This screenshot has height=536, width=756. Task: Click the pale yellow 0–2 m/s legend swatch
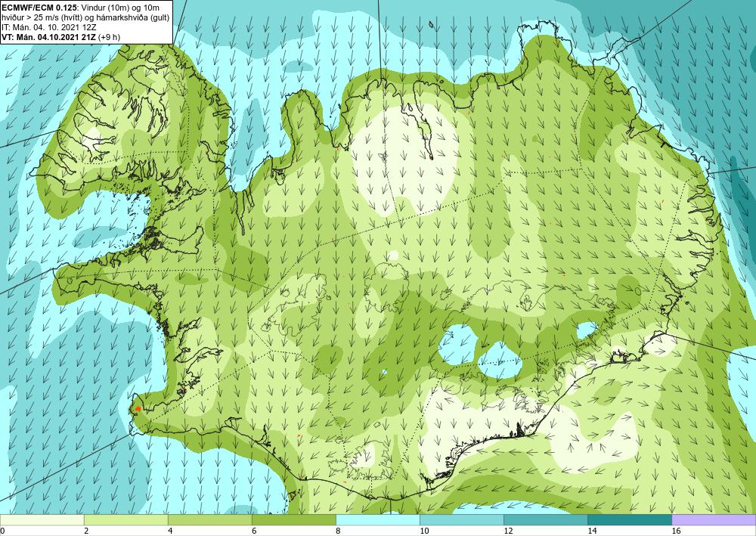[42, 520]
